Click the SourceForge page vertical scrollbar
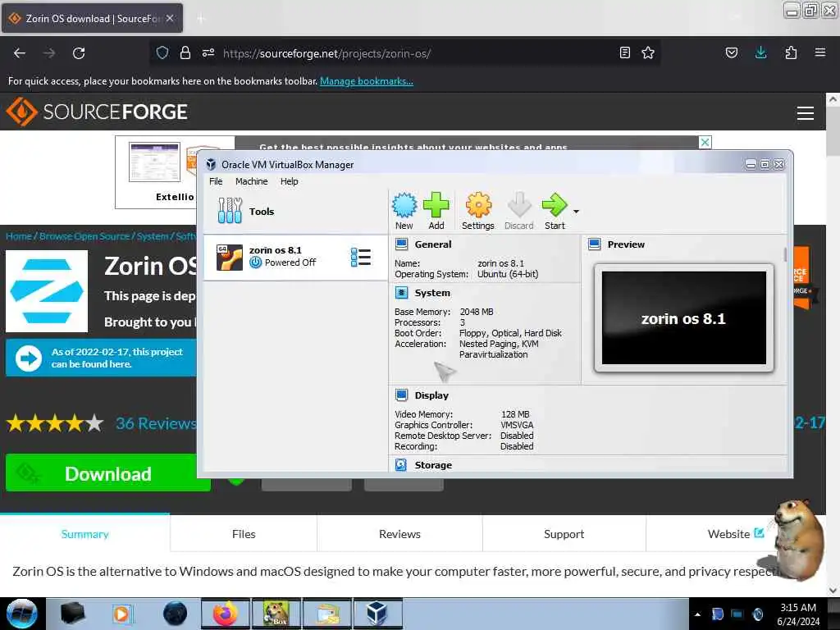Image resolution: width=840 pixels, height=630 pixels. pyautogui.click(x=833, y=131)
